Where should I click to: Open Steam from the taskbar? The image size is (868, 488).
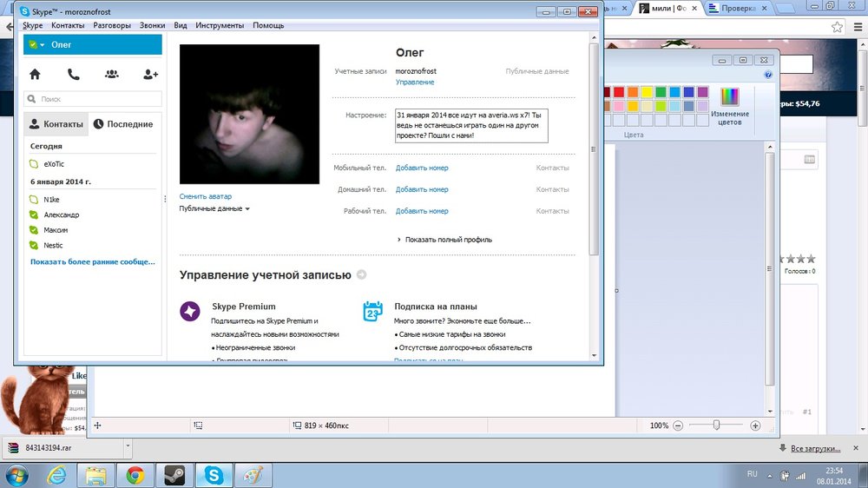coord(174,475)
